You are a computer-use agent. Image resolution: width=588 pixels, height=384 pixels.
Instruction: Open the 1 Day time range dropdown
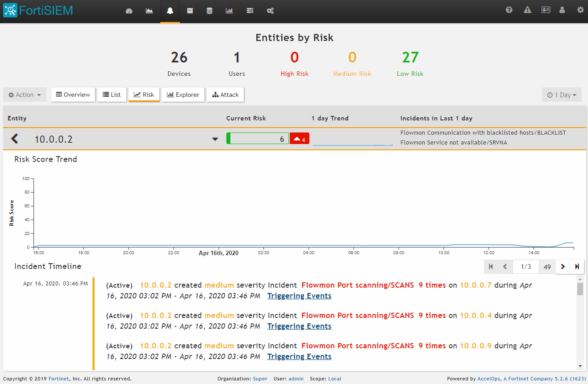point(562,95)
